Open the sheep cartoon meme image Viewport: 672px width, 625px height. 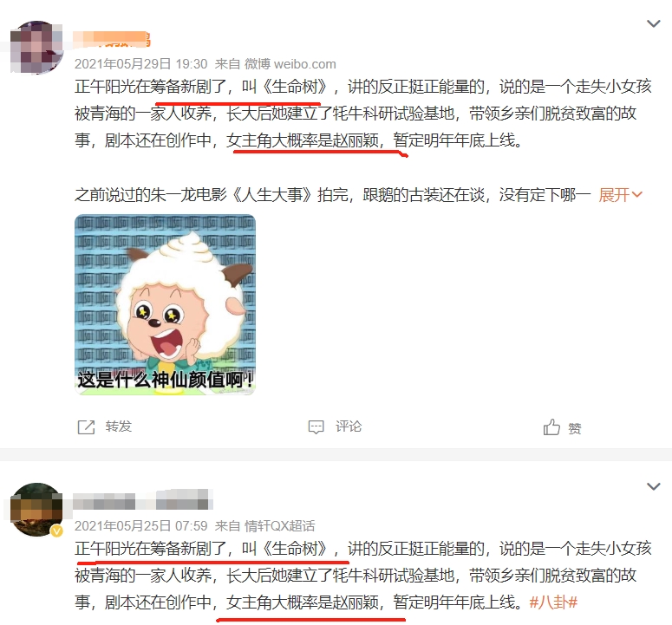click(x=165, y=304)
